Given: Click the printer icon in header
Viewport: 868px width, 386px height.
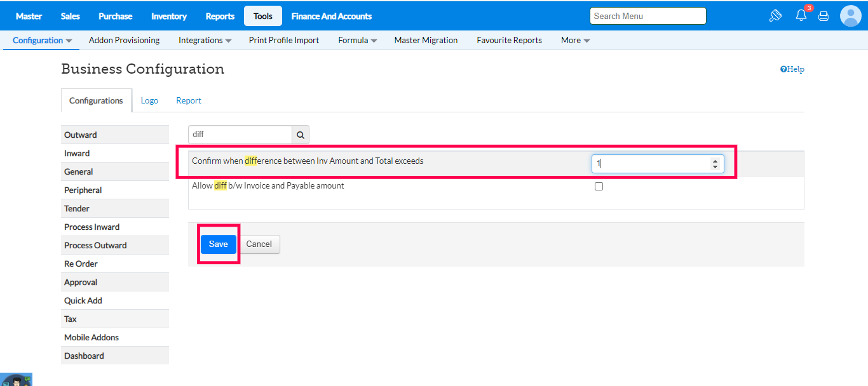Looking at the screenshot, I should pyautogui.click(x=824, y=17).
